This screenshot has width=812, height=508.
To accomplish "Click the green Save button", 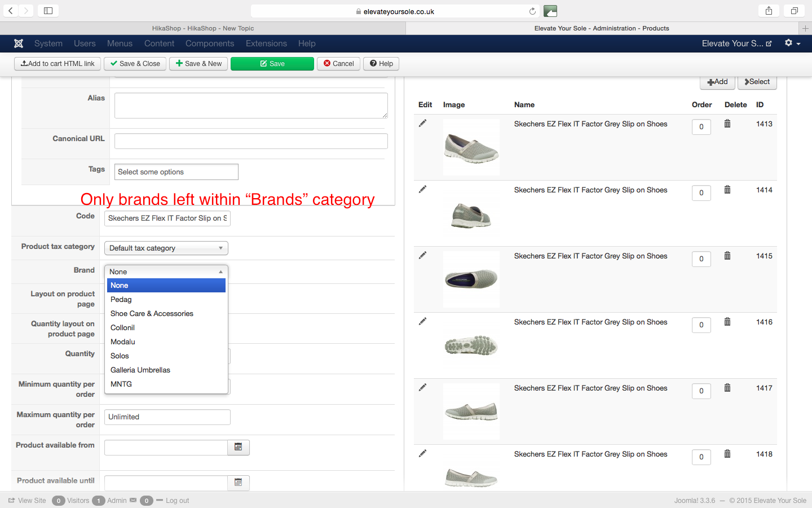I will coord(272,64).
